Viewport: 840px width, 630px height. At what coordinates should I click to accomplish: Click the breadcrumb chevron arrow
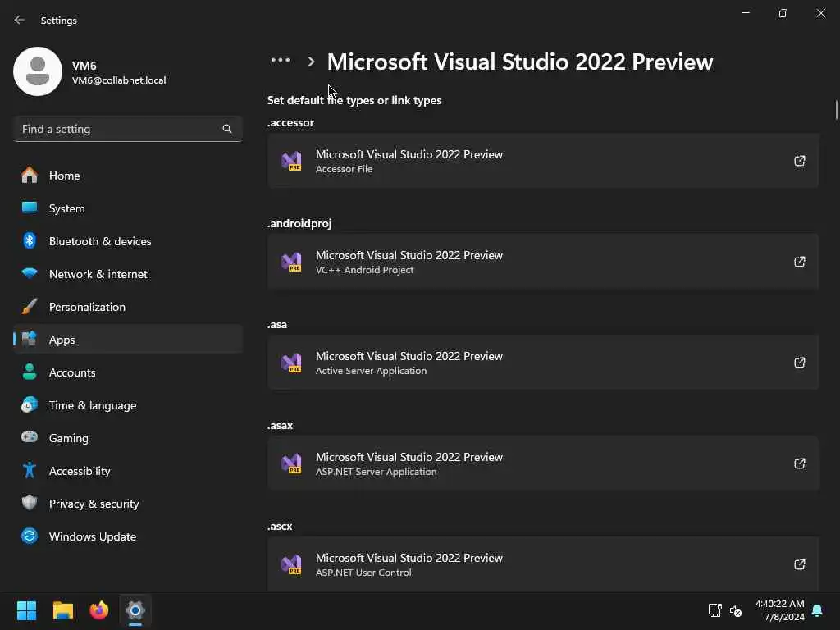(x=311, y=62)
